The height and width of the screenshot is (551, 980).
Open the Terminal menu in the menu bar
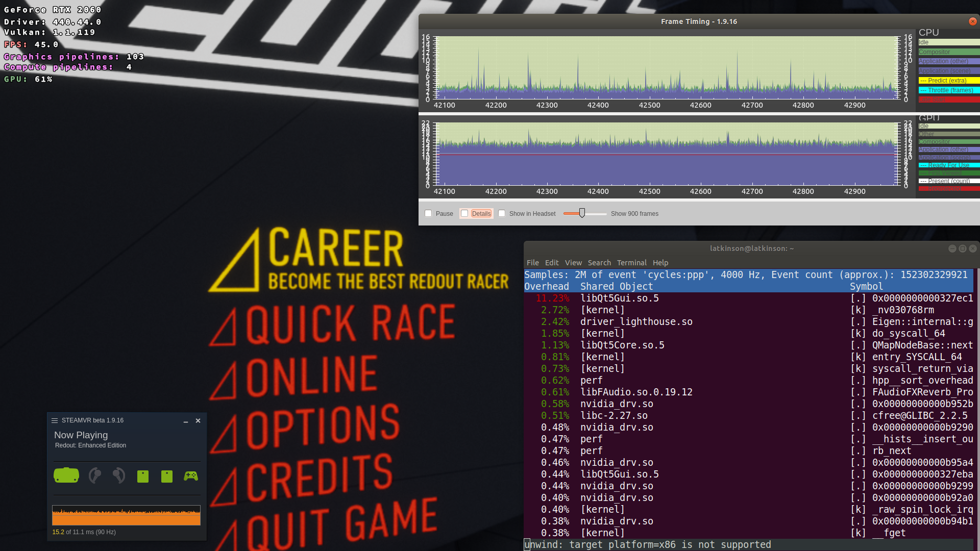tap(632, 263)
